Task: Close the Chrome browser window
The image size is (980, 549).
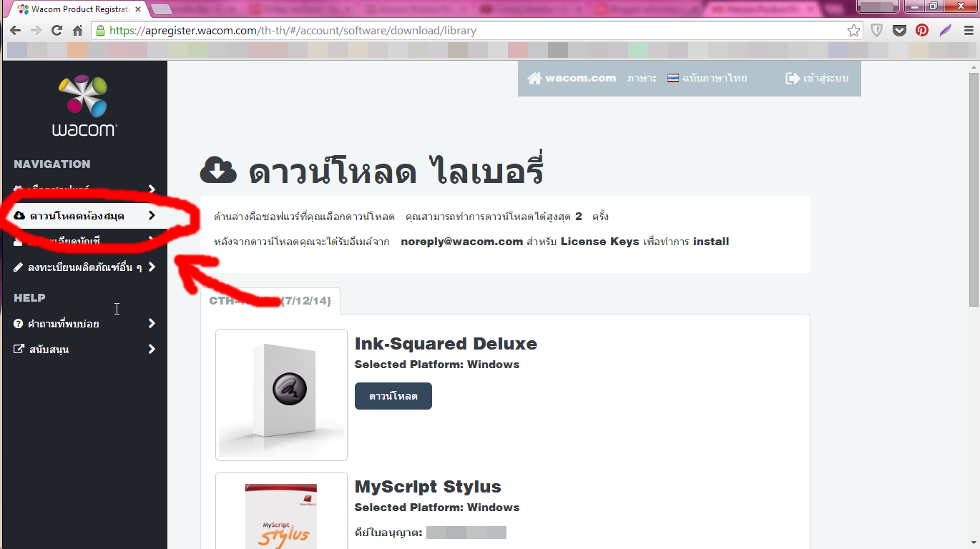Action: coord(961,6)
